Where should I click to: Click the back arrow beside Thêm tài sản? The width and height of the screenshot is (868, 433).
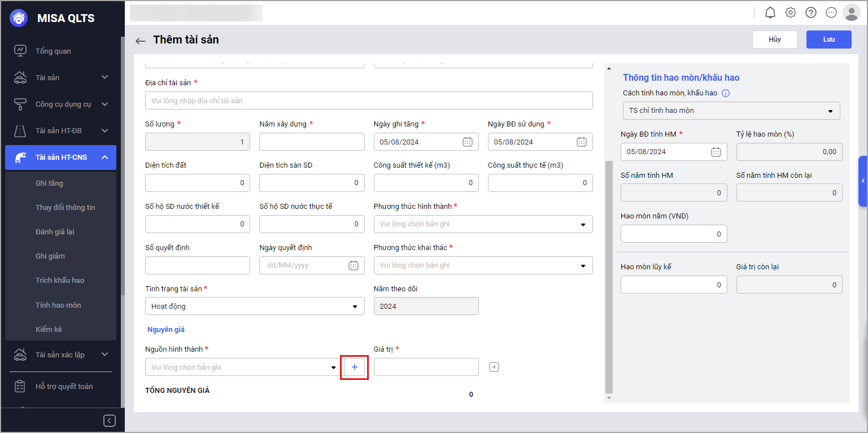[141, 41]
